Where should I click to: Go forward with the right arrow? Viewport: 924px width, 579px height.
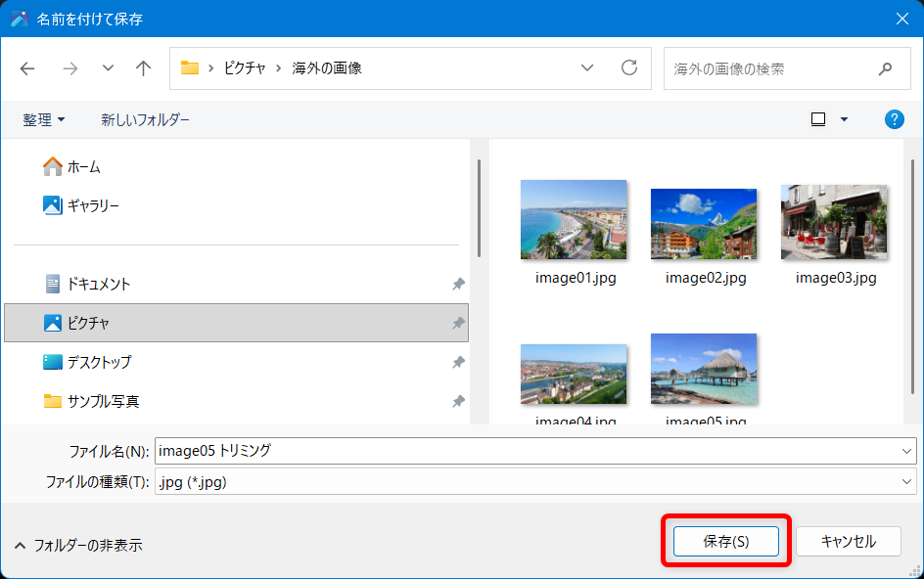point(70,68)
